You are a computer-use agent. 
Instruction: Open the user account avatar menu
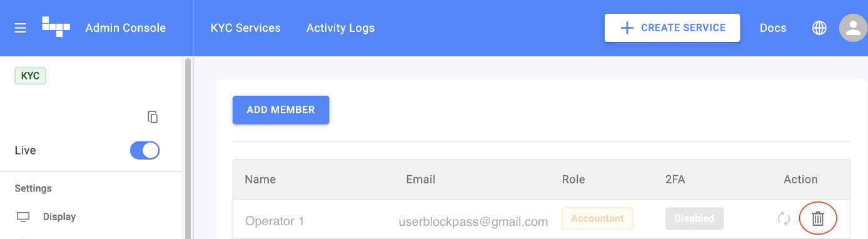click(x=853, y=28)
